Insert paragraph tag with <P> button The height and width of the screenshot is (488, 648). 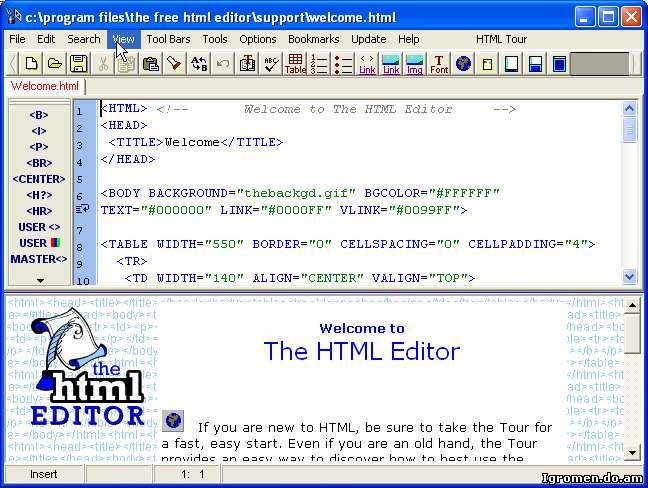click(39, 147)
